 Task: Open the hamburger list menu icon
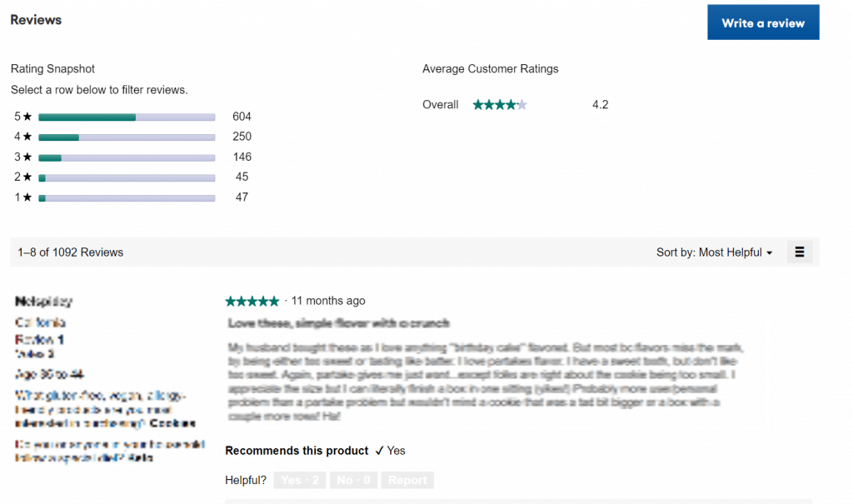pyautogui.click(x=799, y=252)
